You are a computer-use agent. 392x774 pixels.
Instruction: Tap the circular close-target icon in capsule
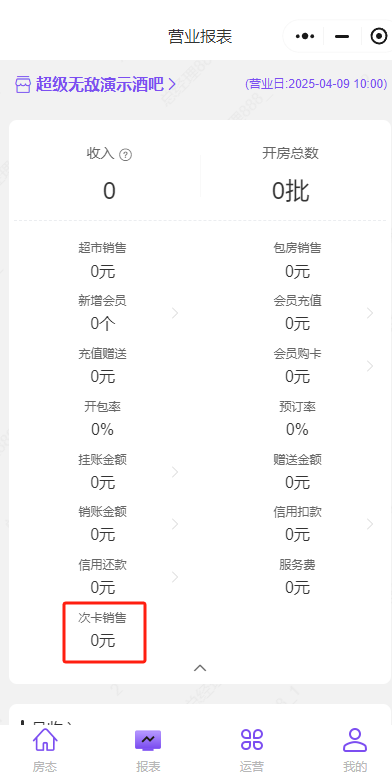[379, 36]
